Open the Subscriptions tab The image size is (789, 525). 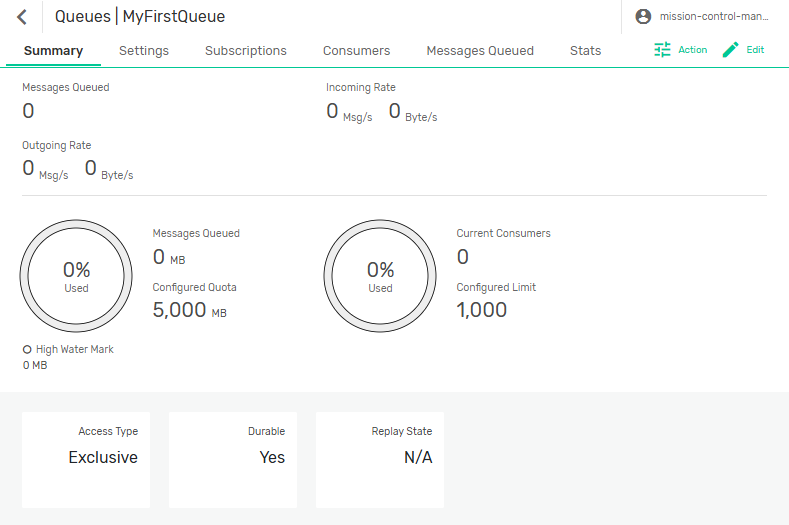point(246,51)
